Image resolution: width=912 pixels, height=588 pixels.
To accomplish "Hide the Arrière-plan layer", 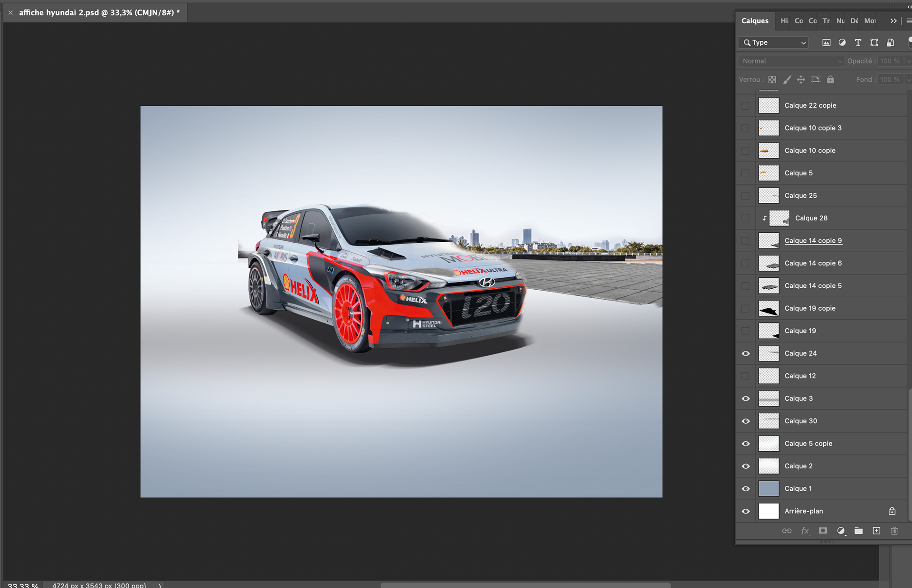I will [x=746, y=512].
